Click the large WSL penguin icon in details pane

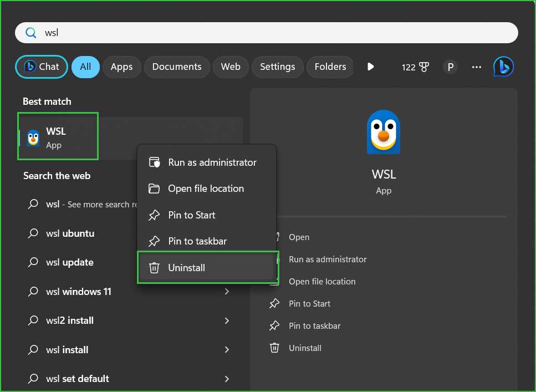[384, 132]
